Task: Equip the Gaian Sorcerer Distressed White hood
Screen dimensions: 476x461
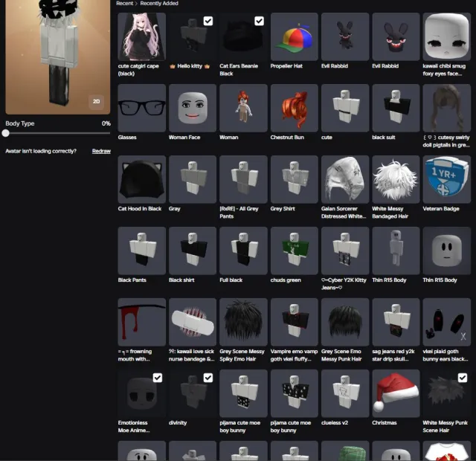Action: click(345, 179)
